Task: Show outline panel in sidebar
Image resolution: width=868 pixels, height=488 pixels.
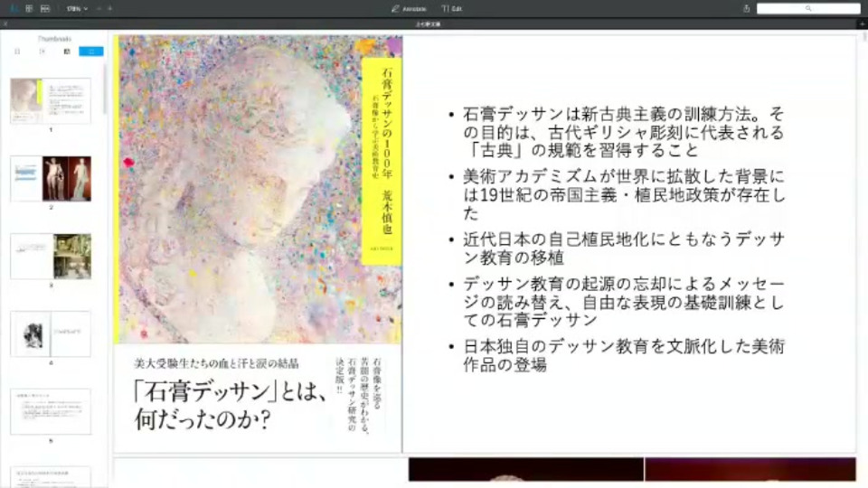Action: coord(42,52)
